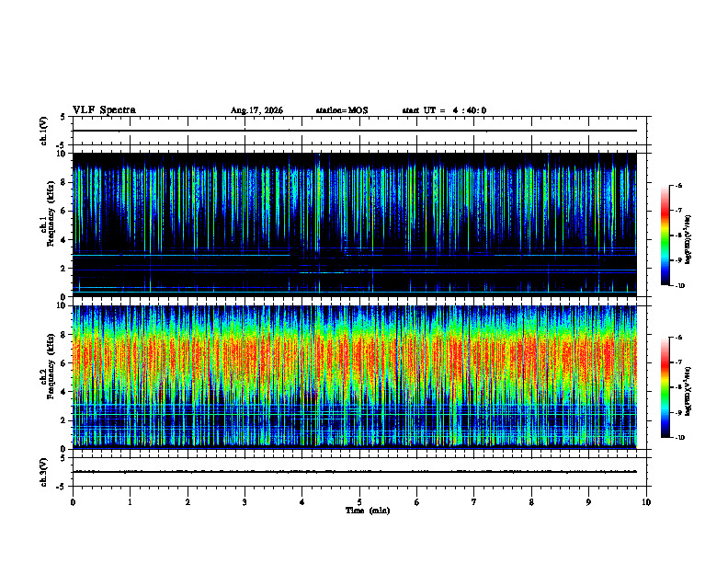This screenshot has height=563, width=728.
Task: Click the "-6" label on ch.1 colorbar
Action: (x=678, y=185)
